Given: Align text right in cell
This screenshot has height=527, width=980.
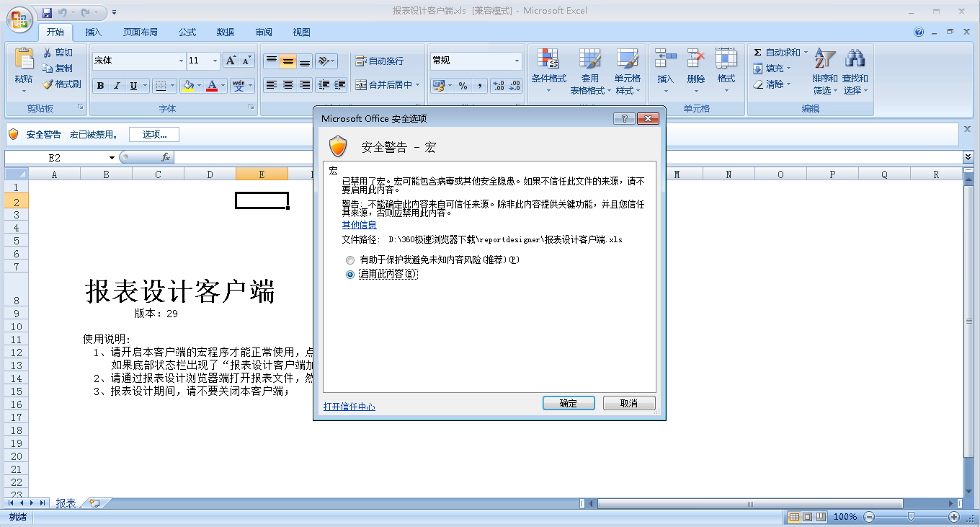Looking at the screenshot, I should [304, 85].
